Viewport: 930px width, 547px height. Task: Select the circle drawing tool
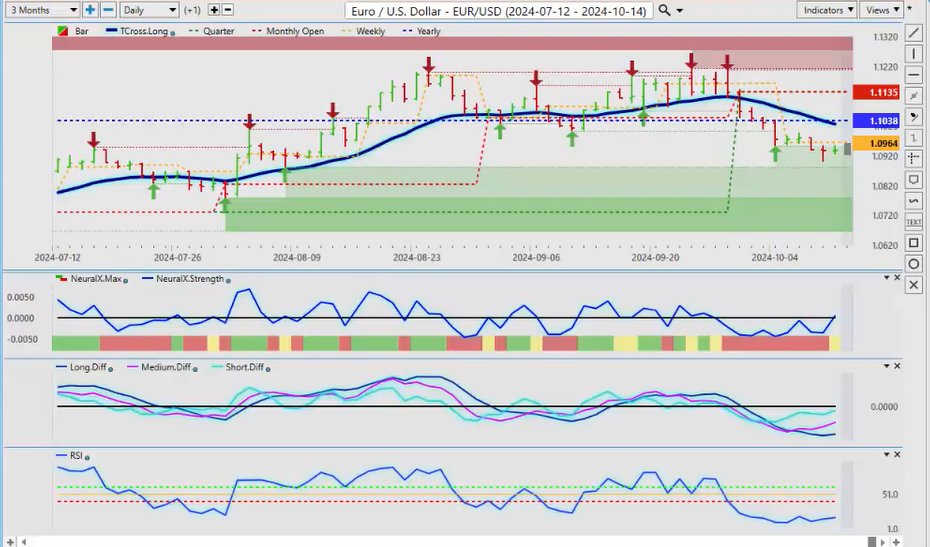point(913,264)
